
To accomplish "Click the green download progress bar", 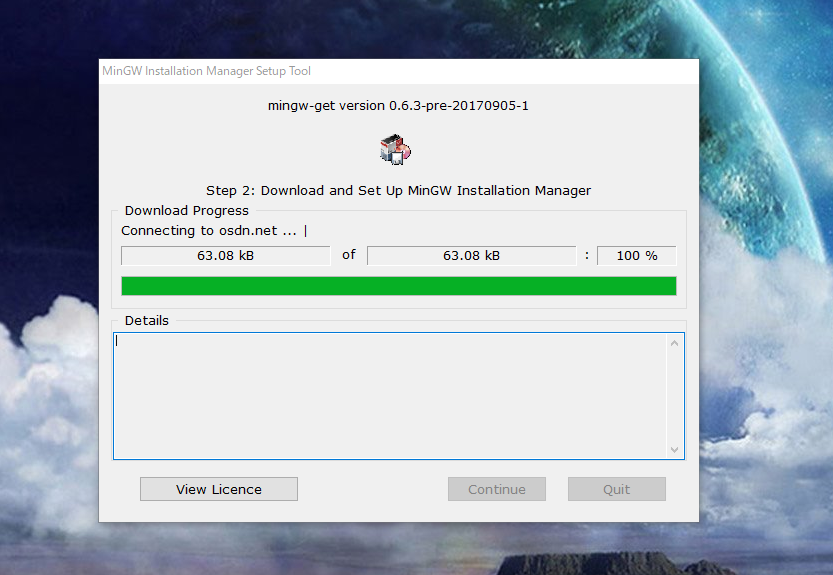I will [x=399, y=286].
